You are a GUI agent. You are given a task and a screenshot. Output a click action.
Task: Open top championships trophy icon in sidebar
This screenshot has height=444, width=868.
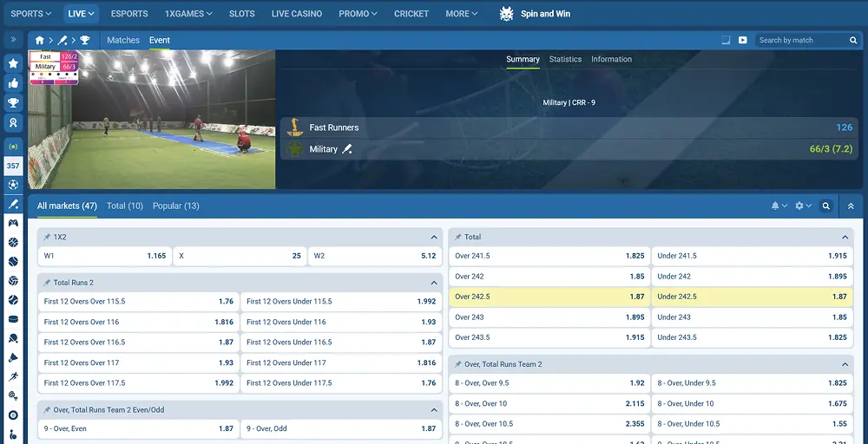[13, 103]
